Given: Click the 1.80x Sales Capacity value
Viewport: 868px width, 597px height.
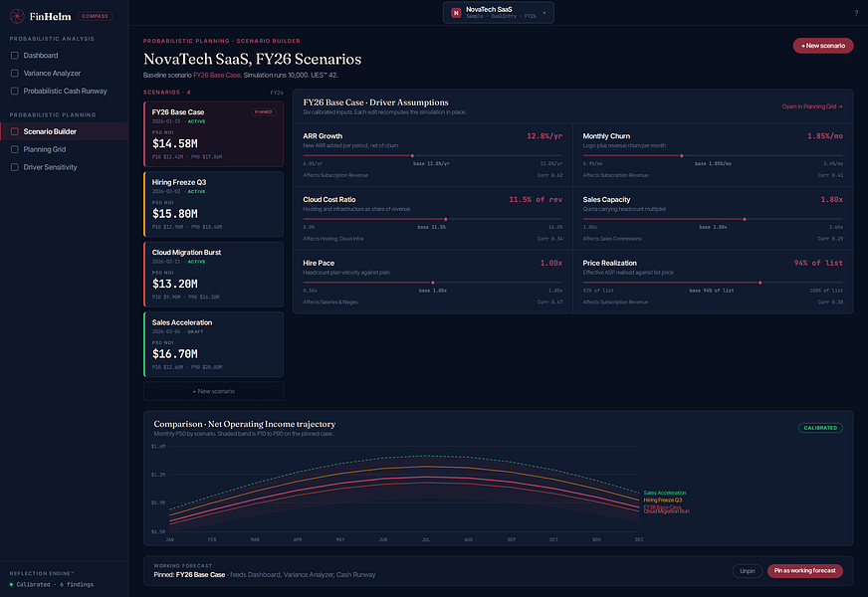Looking at the screenshot, I should [831, 200].
